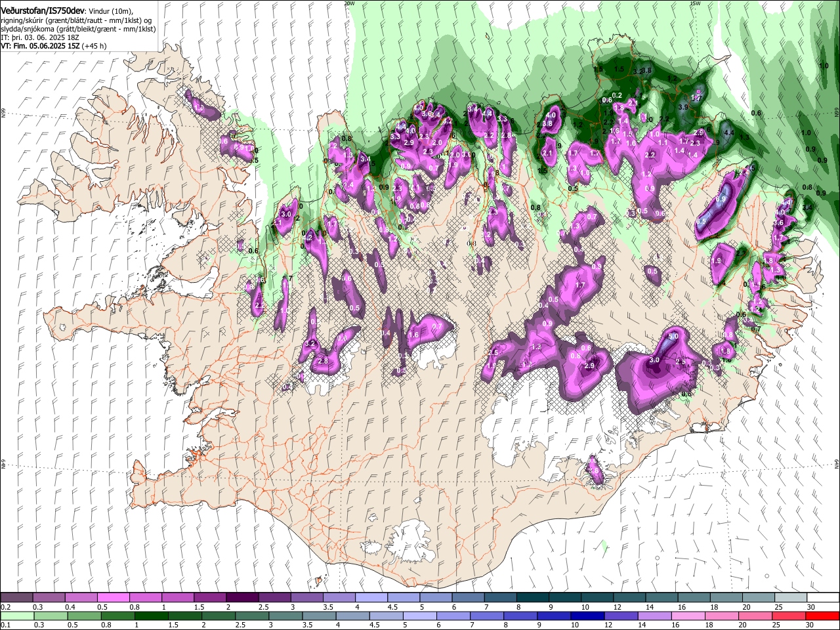Click the '1.5' label in snow legend row
The width and height of the screenshot is (840, 630).
coord(199,607)
